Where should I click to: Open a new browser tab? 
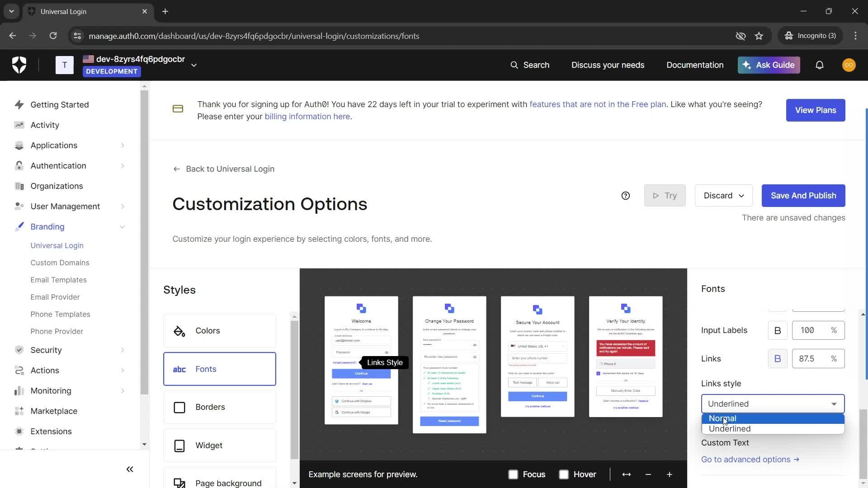[x=165, y=11]
